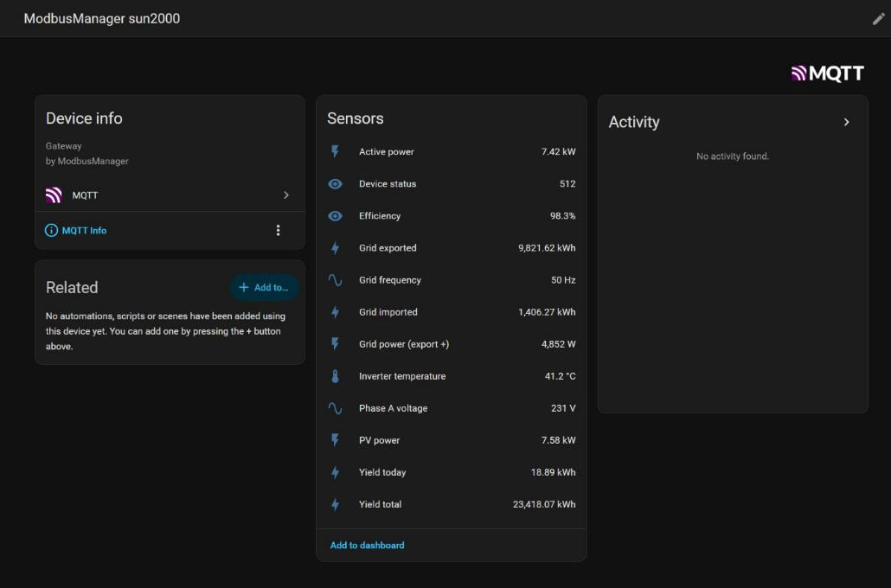The height and width of the screenshot is (588, 891).
Task: Open the PV power sensor label
Action: click(379, 440)
